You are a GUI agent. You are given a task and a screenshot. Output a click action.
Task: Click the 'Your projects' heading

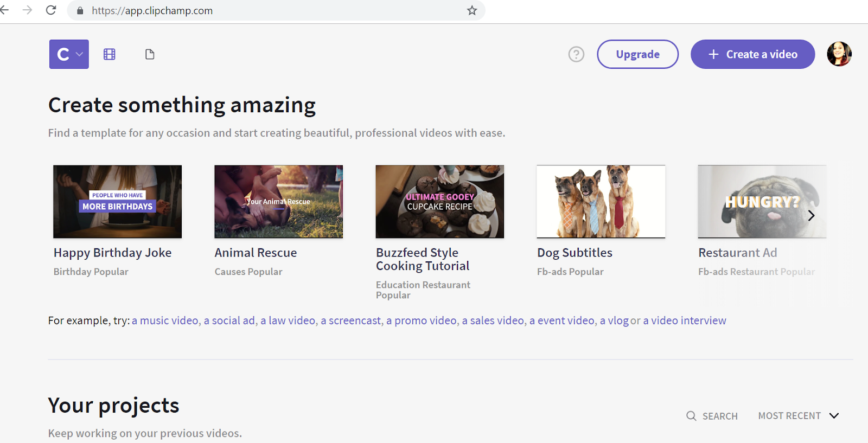click(113, 406)
